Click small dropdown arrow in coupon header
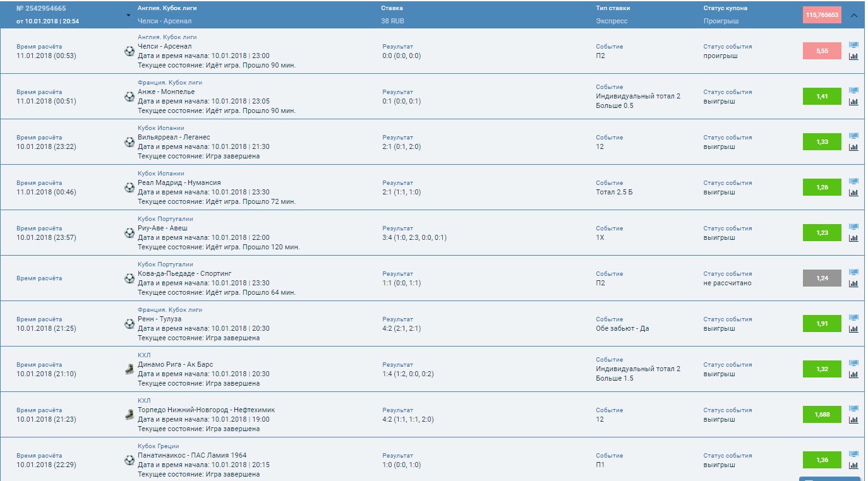The height and width of the screenshot is (481, 868). pos(129,15)
